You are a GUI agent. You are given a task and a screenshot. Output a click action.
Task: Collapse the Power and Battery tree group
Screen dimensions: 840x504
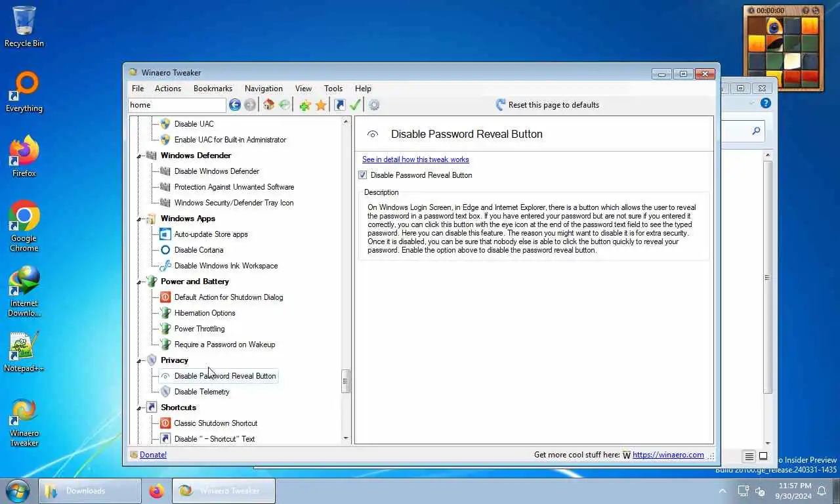[x=139, y=282]
